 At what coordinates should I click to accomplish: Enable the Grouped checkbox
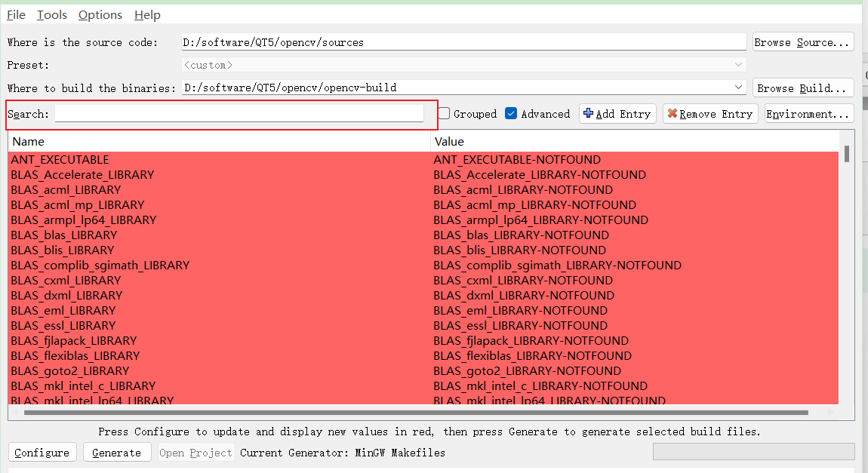pyautogui.click(x=445, y=114)
